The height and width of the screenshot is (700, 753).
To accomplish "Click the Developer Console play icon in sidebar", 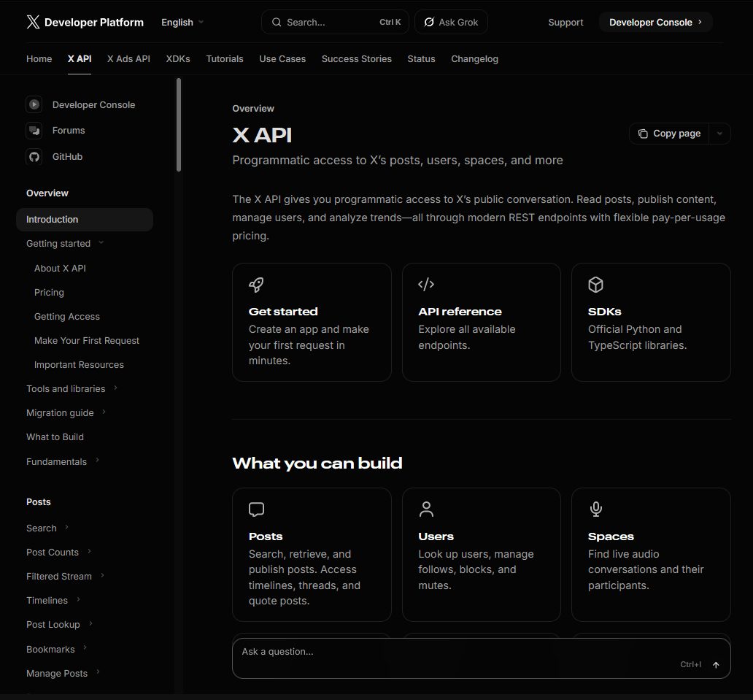I will point(34,104).
